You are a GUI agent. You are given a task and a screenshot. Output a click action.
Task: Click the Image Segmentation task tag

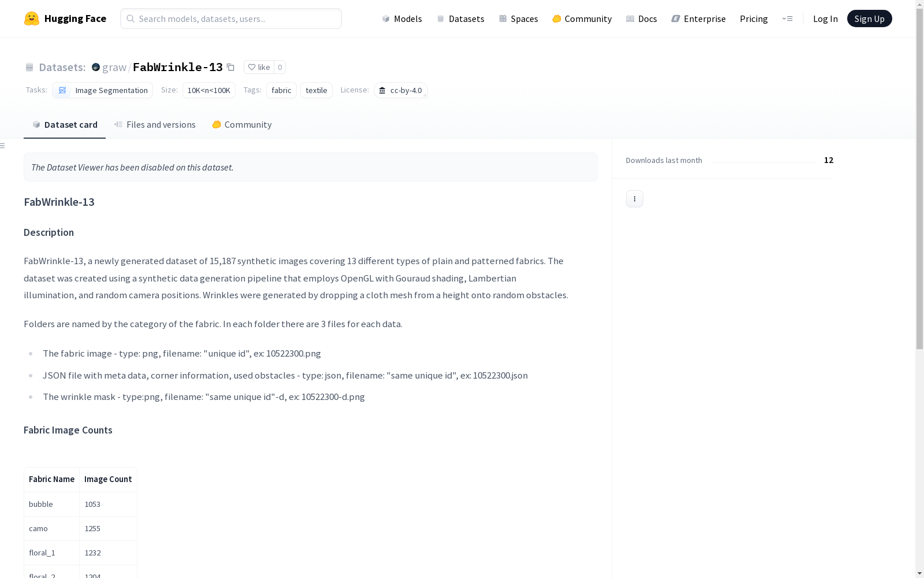coord(103,90)
